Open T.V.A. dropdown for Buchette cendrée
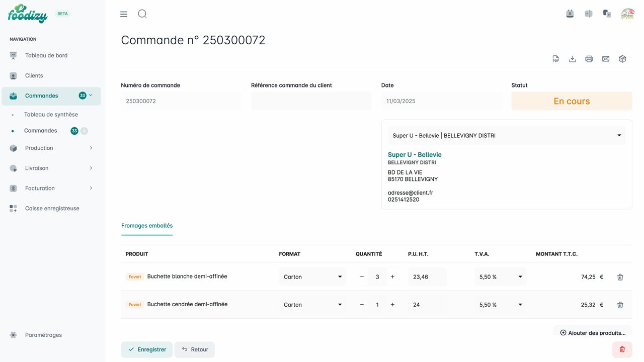The image size is (644, 362). (x=500, y=305)
